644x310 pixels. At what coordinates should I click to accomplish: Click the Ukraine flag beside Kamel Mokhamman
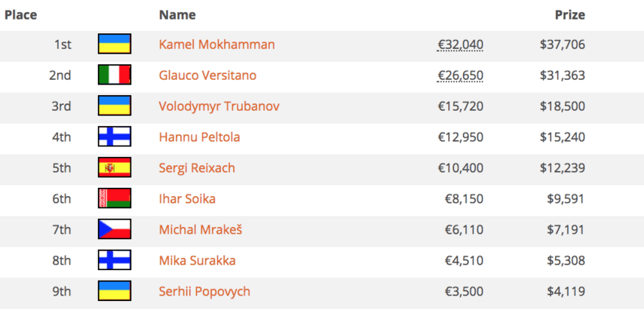(115, 44)
